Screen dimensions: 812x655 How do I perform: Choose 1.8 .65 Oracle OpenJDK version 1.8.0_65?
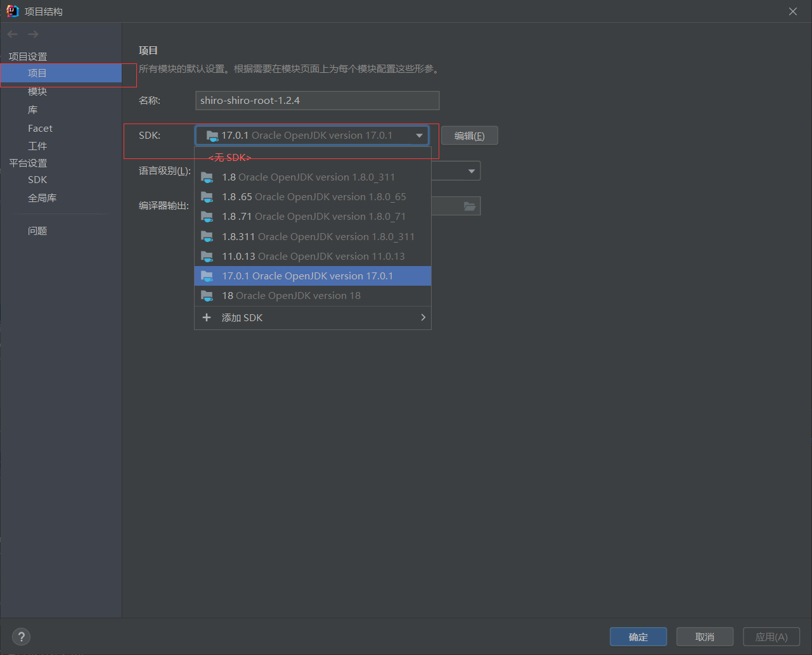pos(313,197)
